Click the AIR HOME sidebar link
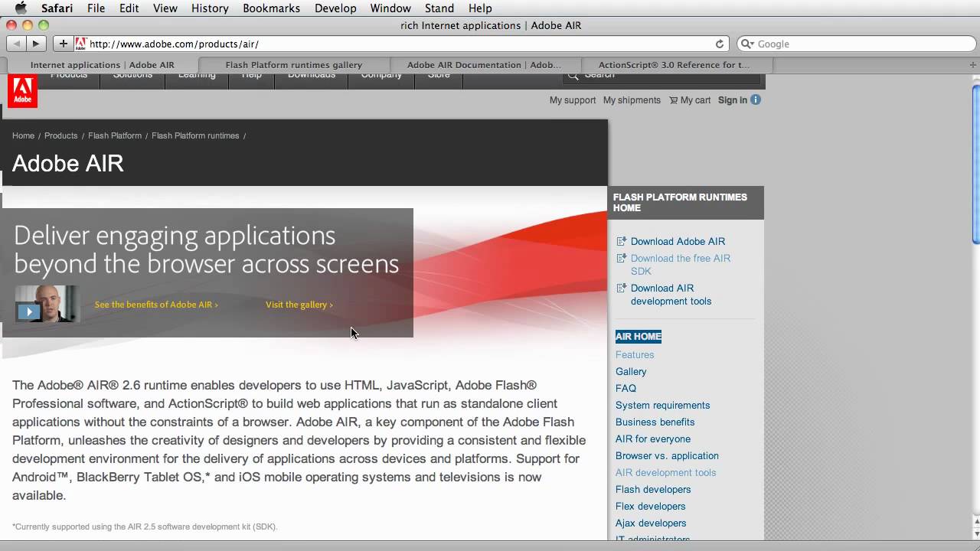The height and width of the screenshot is (551, 980). (x=639, y=337)
